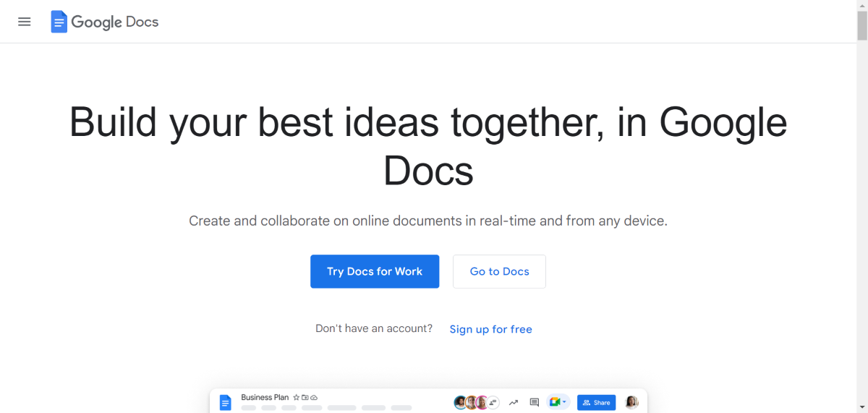Click Try Docs for Work button
Image resolution: width=868 pixels, height=413 pixels.
point(375,271)
